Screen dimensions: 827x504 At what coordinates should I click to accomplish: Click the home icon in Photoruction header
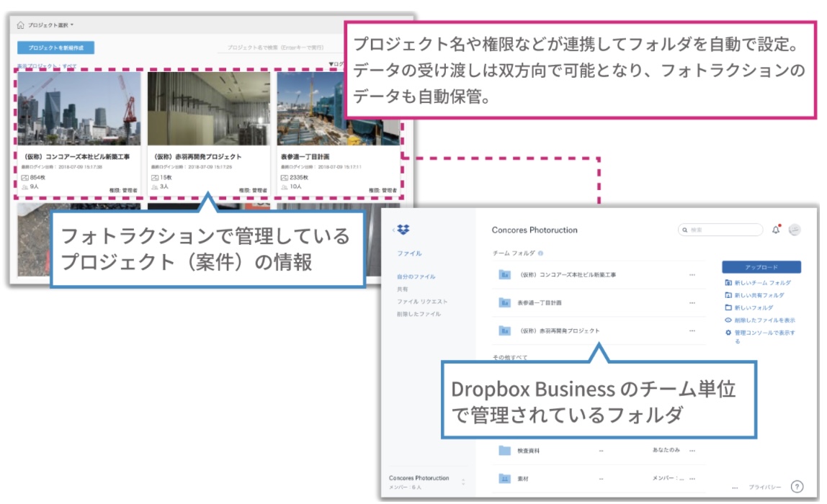point(21,24)
